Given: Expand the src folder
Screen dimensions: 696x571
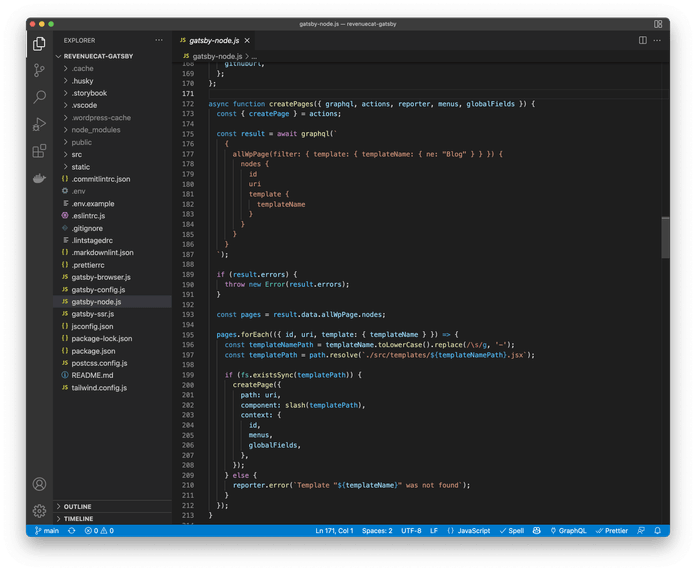Looking at the screenshot, I should [x=77, y=154].
